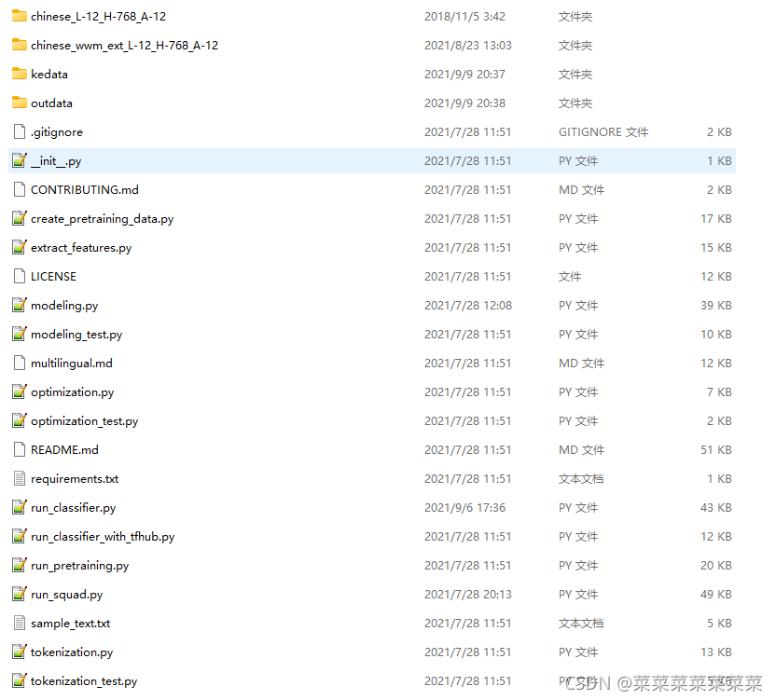Click the .gitignore file icon

coord(20,132)
